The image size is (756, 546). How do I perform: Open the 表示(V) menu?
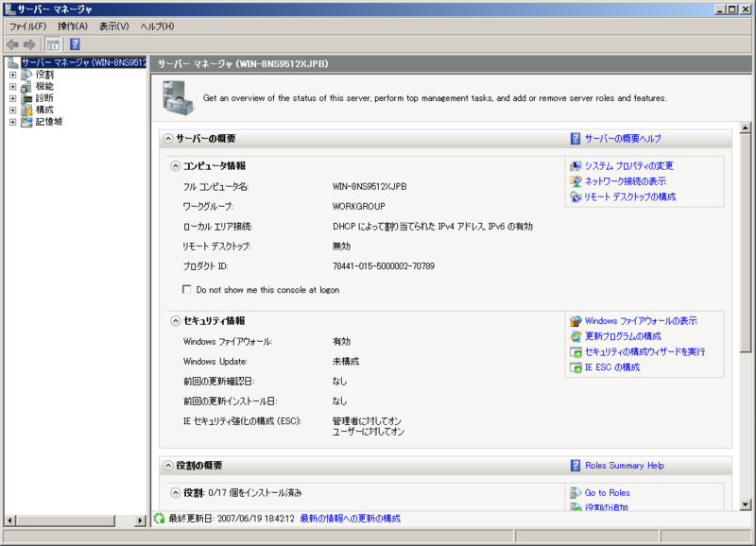[113, 26]
